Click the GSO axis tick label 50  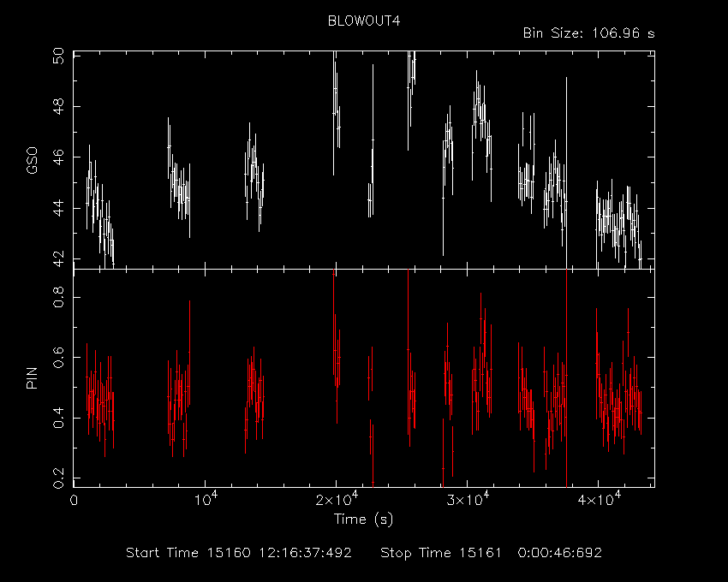(59, 56)
